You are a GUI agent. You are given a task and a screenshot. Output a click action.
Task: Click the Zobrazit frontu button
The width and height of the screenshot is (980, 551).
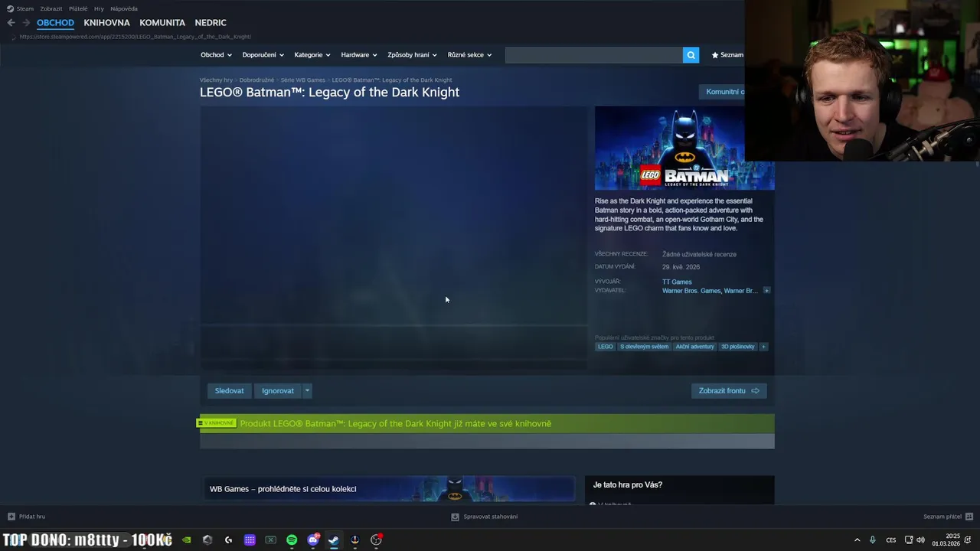click(729, 391)
